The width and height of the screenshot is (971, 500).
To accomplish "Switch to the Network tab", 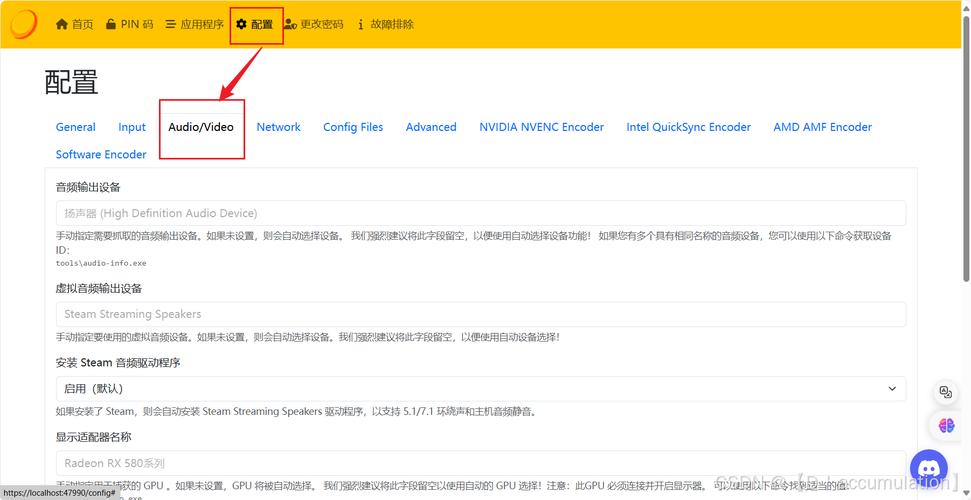I will click(x=279, y=127).
